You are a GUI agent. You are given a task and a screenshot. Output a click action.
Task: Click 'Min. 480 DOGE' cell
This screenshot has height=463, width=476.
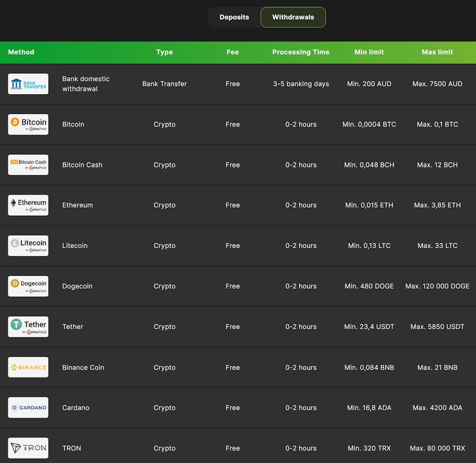click(369, 286)
